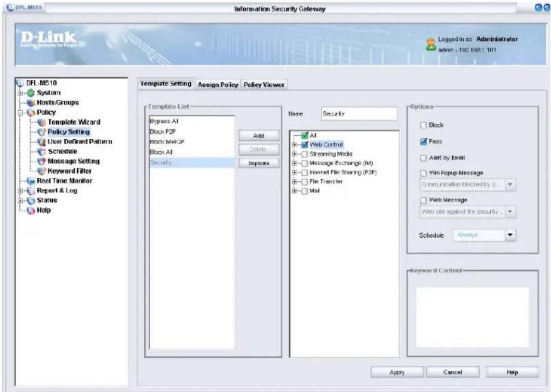The height and width of the screenshot is (392, 551).
Task: Enable the Block option checkbox
Action: [424, 125]
